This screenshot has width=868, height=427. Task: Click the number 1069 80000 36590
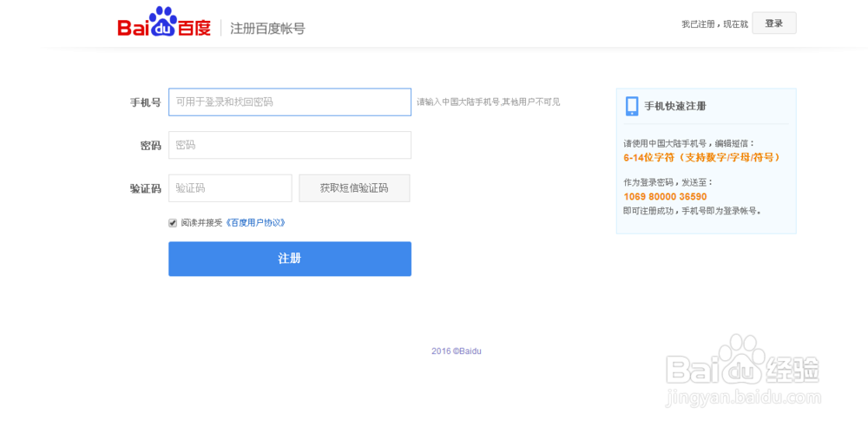coord(665,197)
